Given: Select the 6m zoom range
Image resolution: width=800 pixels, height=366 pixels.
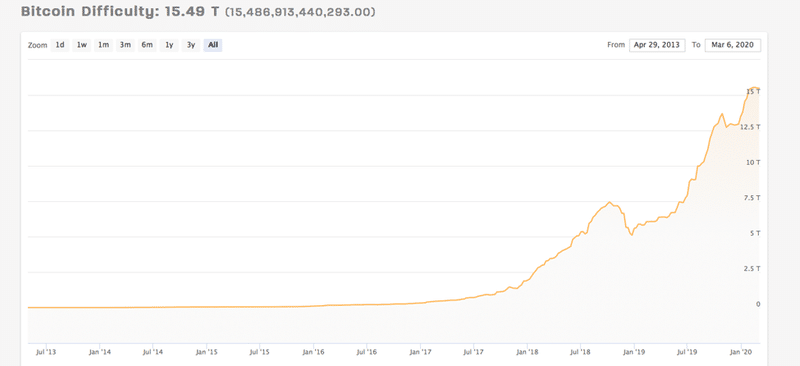Looking at the screenshot, I should (147, 45).
